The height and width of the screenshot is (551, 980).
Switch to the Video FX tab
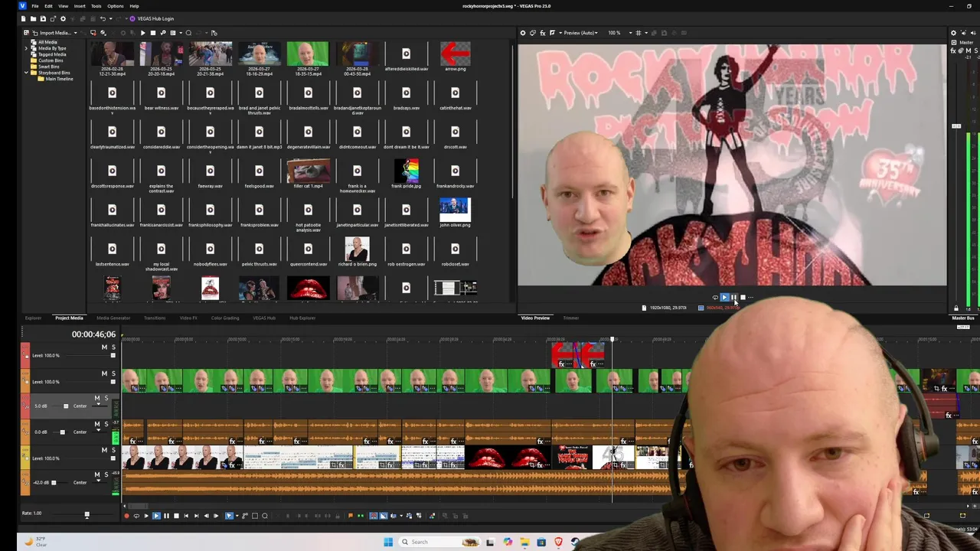click(x=188, y=318)
